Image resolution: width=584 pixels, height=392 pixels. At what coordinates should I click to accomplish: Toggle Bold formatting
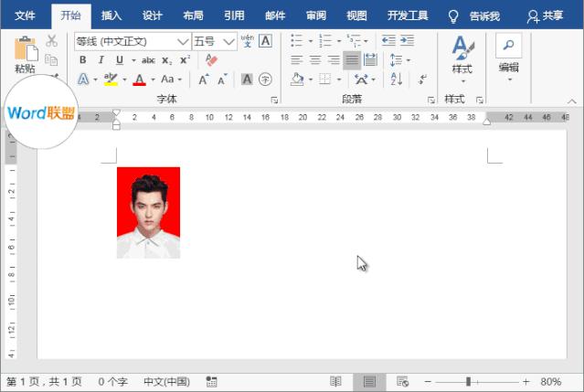pos(82,60)
